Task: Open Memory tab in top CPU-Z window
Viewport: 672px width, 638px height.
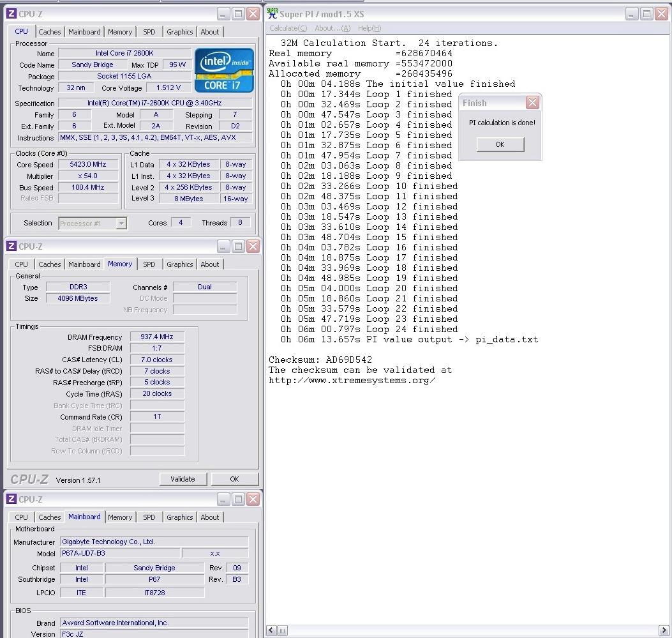Action: pos(120,32)
